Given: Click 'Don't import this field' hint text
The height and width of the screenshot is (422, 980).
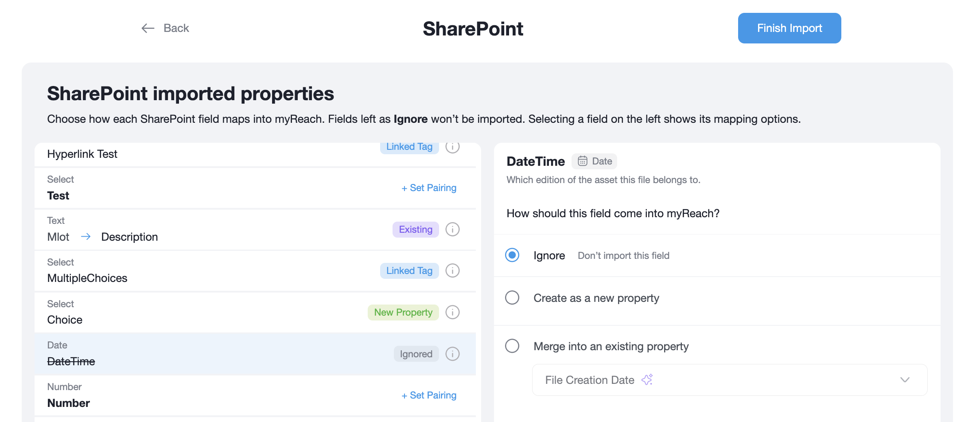Looking at the screenshot, I should 624,256.
